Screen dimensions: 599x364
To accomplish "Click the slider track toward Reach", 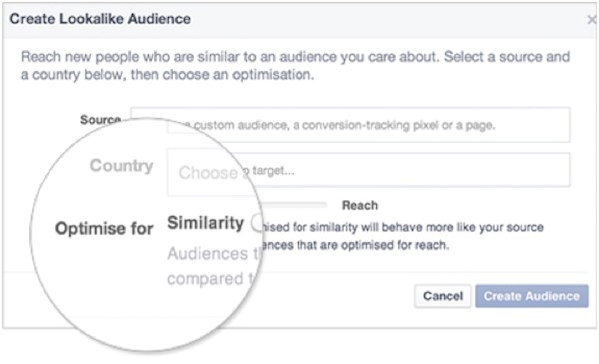I will (295, 205).
